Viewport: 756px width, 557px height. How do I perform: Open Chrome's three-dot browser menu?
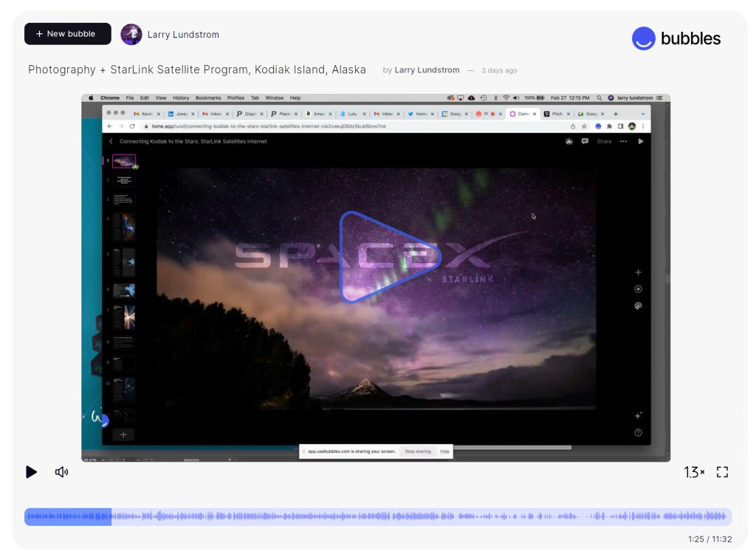coord(643,126)
